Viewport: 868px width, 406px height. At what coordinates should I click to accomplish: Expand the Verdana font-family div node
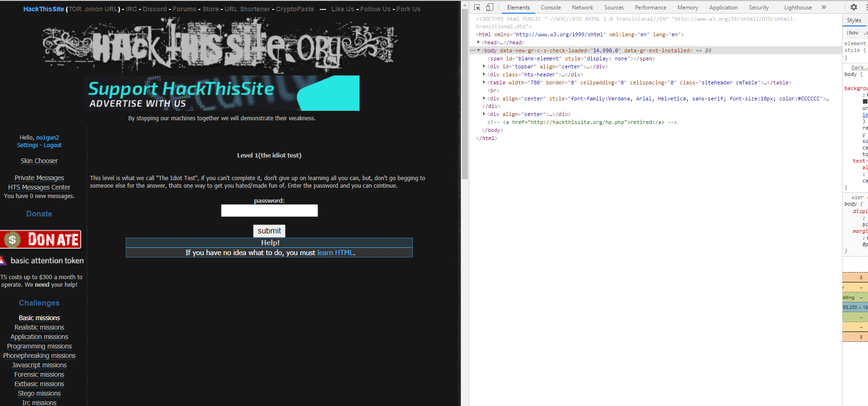tap(484, 99)
